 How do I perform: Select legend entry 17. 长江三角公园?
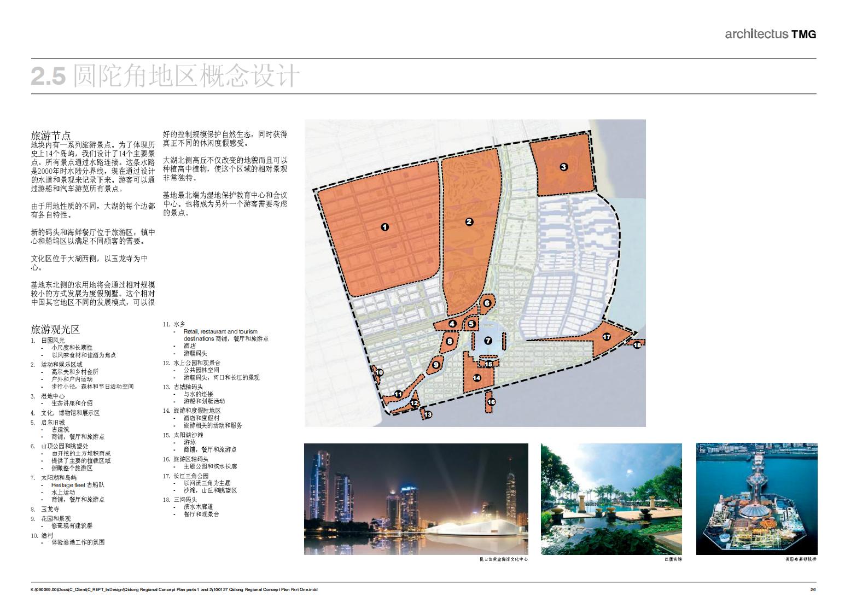(x=185, y=476)
